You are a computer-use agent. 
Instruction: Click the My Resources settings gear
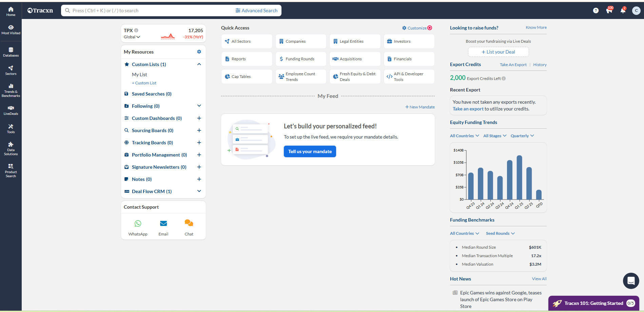tap(199, 52)
